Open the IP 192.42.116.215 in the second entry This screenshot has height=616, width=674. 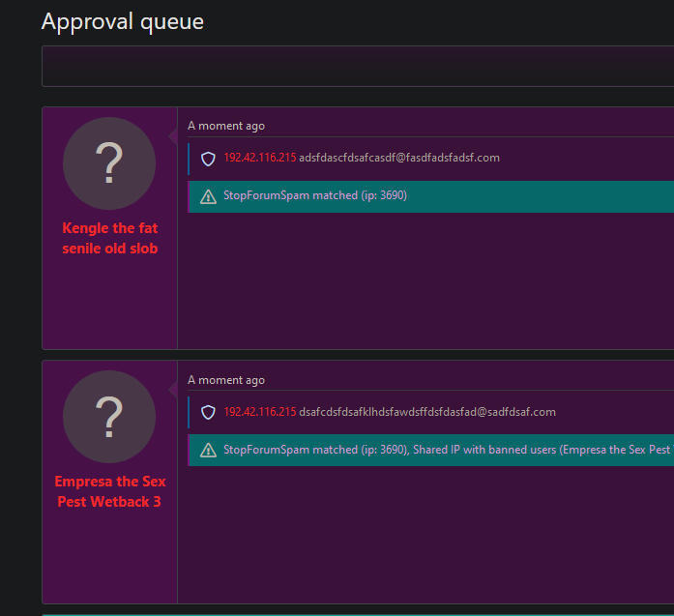(259, 412)
